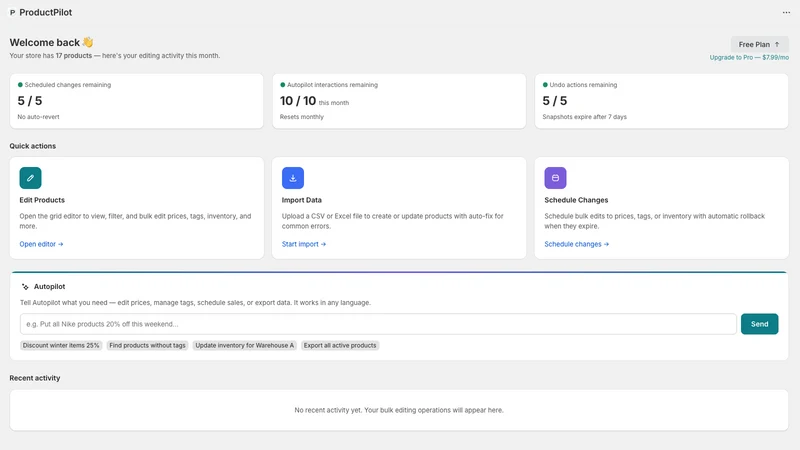Viewport: 800px width, 450px height.
Task: Click the Snapshots expire after 7 days note
Action: tap(584, 117)
